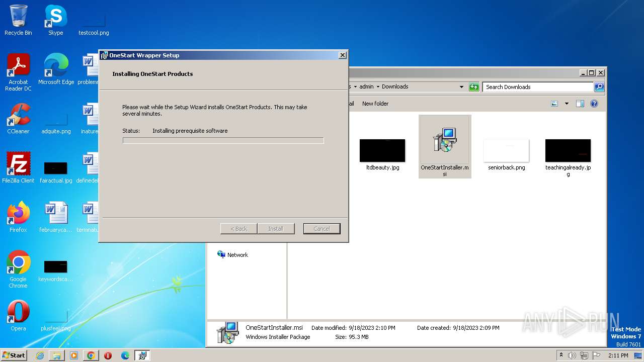The height and width of the screenshot is (362, 644).
Task: Open the Recycle Bin desktop icon
Action: pos(18,20)
